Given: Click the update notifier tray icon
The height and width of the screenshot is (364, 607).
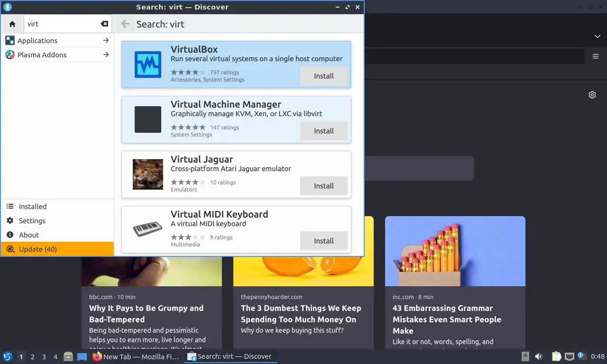Looking at the screenshot, I should pyautogui.click(x=582, y=356).
